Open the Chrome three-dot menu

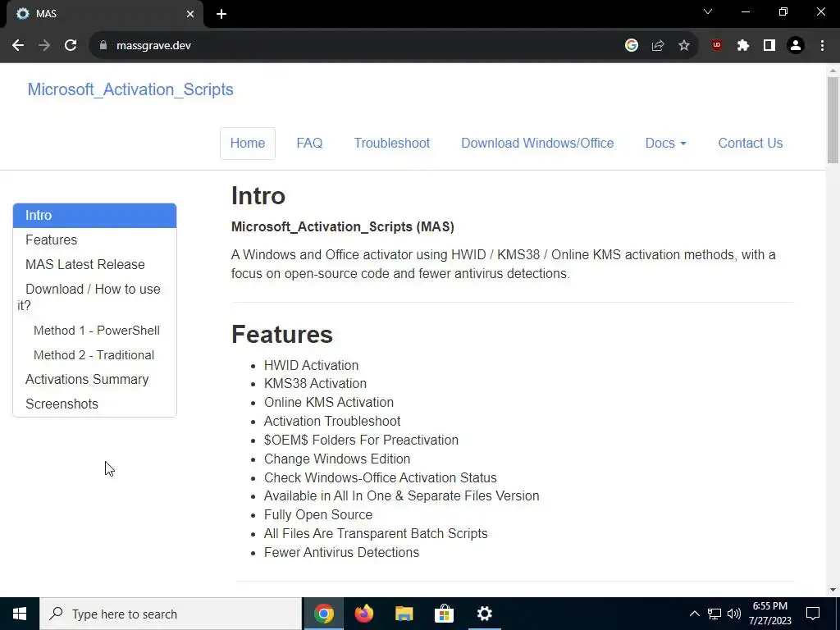tap(822, 46)
